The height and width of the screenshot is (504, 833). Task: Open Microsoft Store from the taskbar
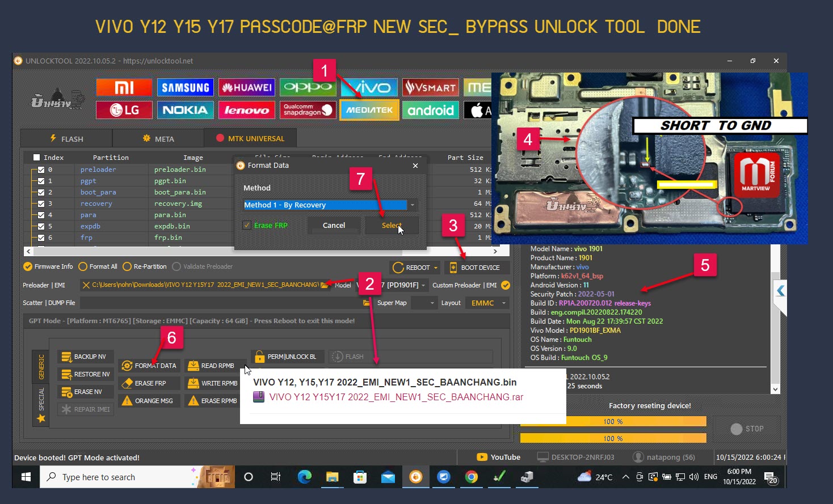pyautogui.click(x=360, y=477)
